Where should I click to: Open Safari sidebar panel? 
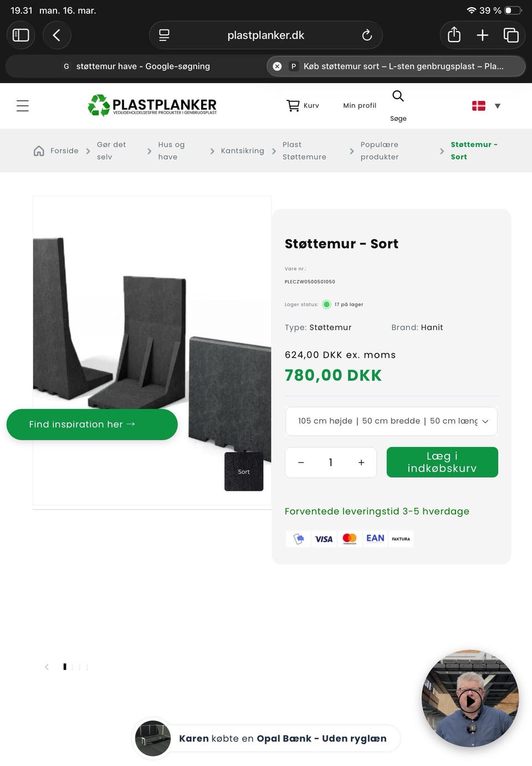click(x=21, y=35)
